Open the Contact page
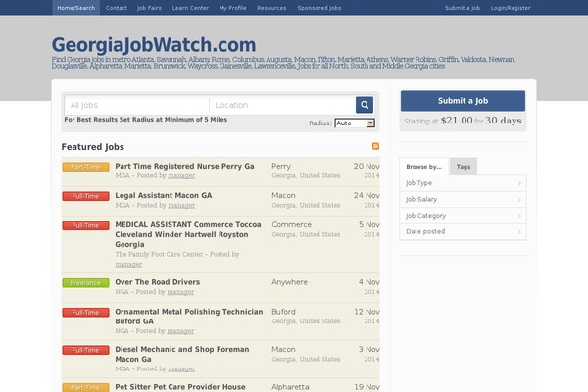The image size is (588, 392). pyautogui.click(x=117, y=8)
